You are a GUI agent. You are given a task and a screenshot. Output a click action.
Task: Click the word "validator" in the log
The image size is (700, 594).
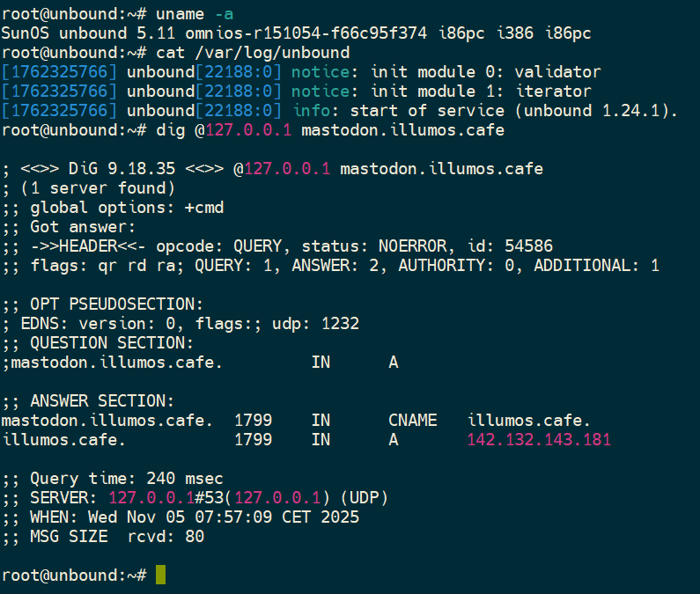tap(560, 72)
